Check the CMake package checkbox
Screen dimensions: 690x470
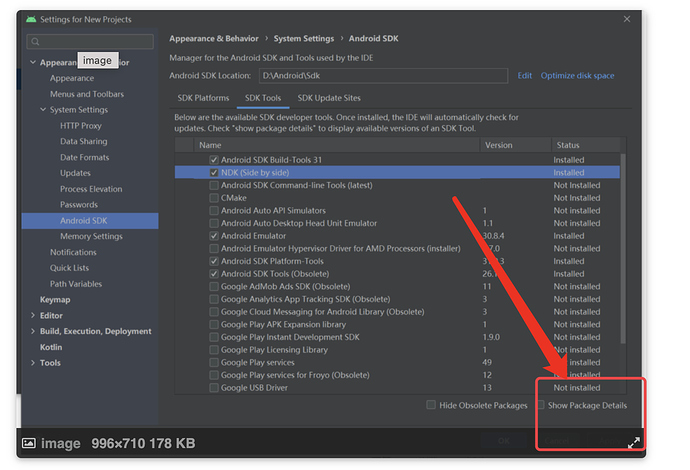[214, 198]
